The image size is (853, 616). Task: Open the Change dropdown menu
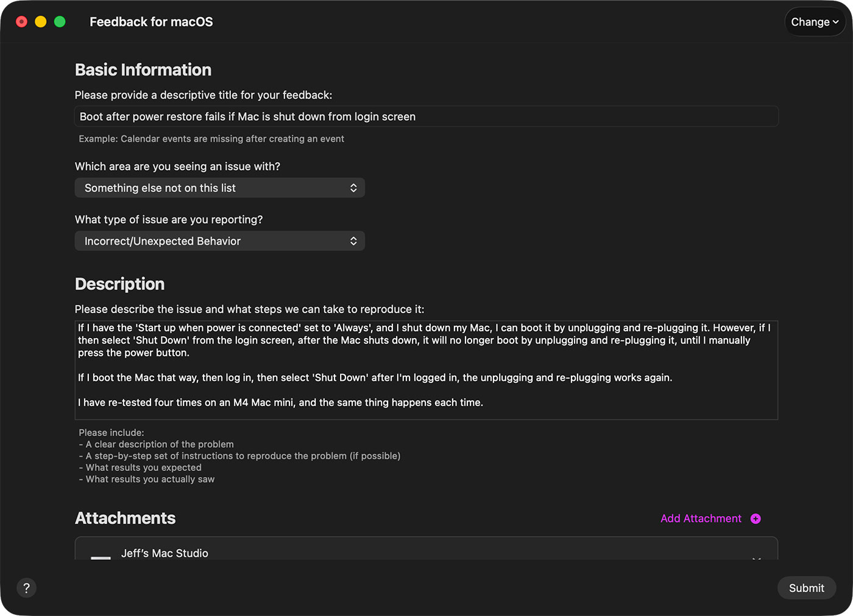[x=815, y=22]
